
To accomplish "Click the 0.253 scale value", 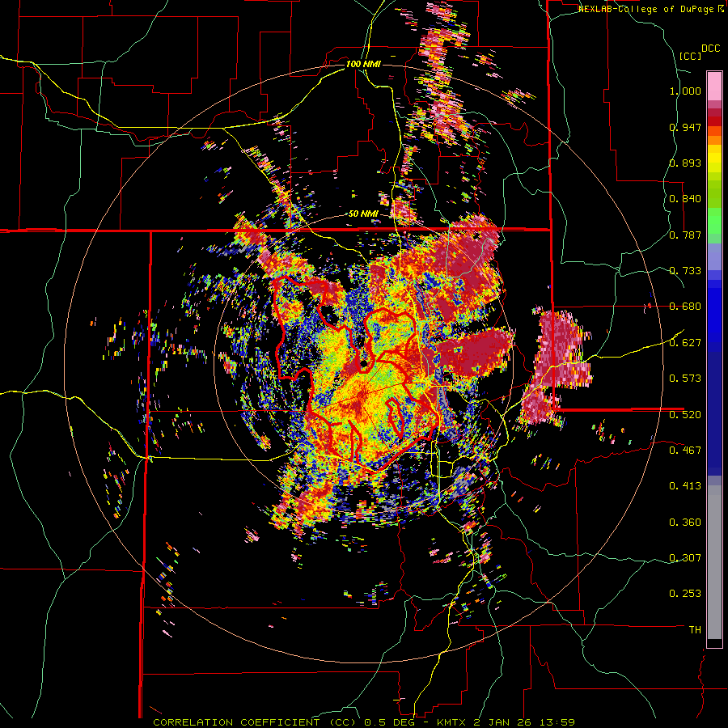I will coord(685,594).
